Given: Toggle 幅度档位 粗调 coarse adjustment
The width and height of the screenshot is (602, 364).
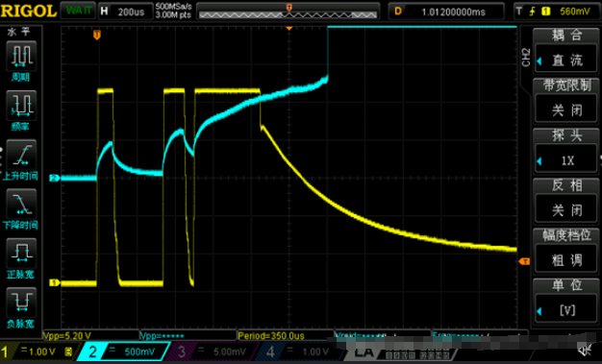Looking at the screenshot, I should tap(566, 260).
